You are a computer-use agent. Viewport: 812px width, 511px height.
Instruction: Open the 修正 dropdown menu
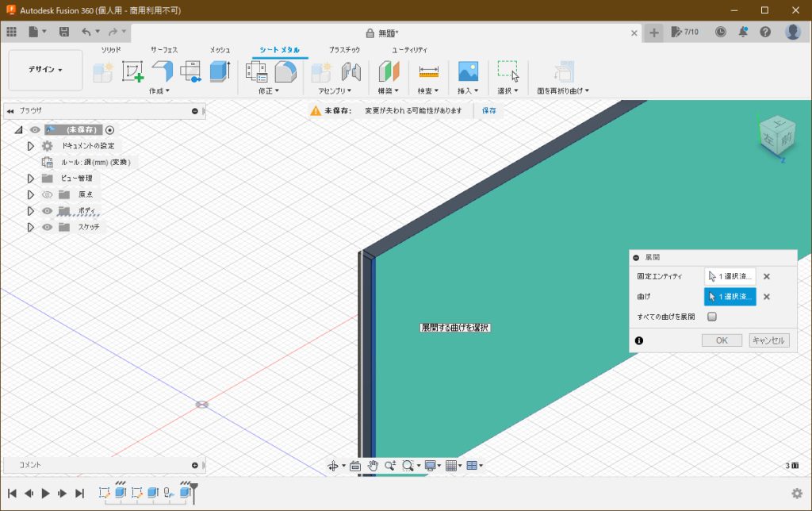point(269,91)
